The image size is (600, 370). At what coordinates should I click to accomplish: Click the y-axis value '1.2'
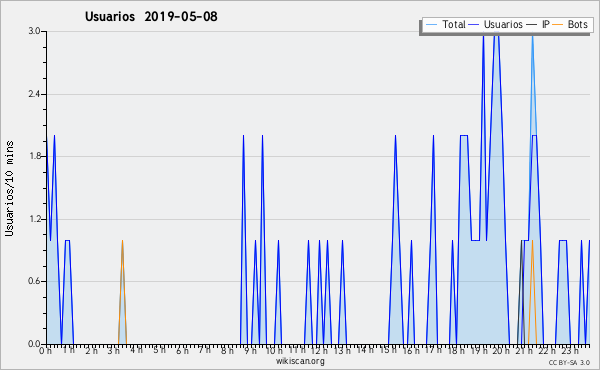[34, 219]
